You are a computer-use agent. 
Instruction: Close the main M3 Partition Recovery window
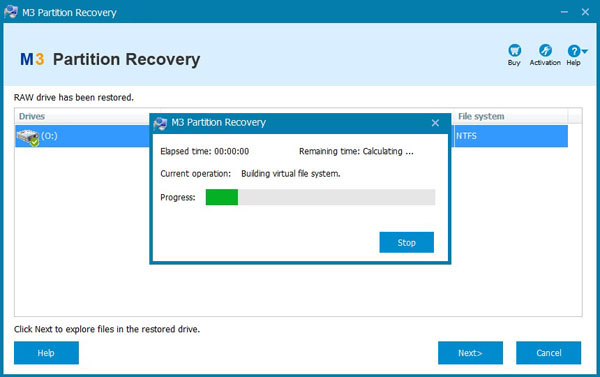[x=585, y=12]
